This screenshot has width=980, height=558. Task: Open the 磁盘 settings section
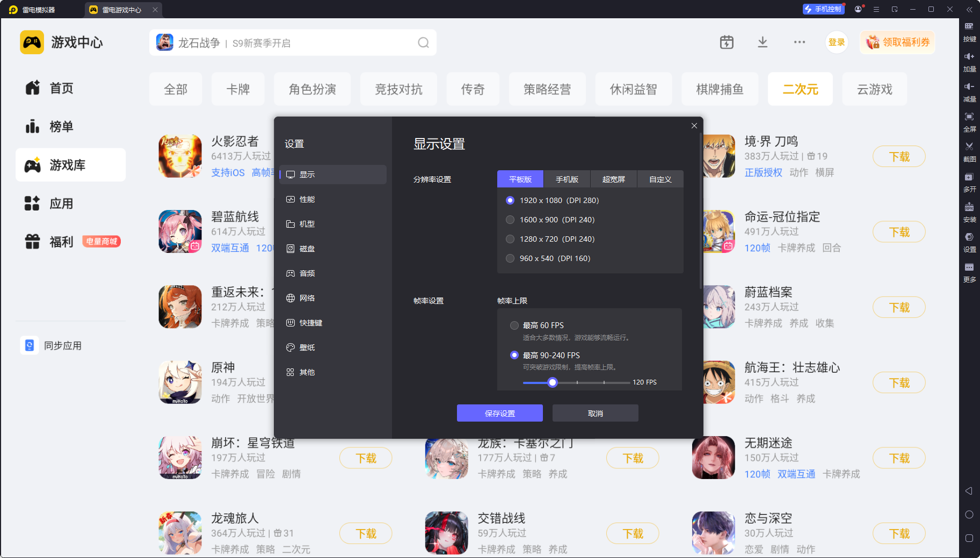click(333, 249)
